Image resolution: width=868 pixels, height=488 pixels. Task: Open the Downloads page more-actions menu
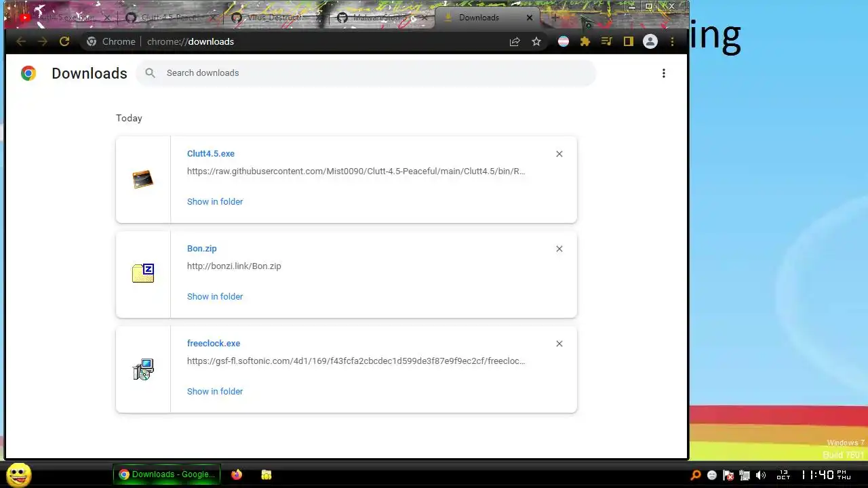(x=664, y=73)
